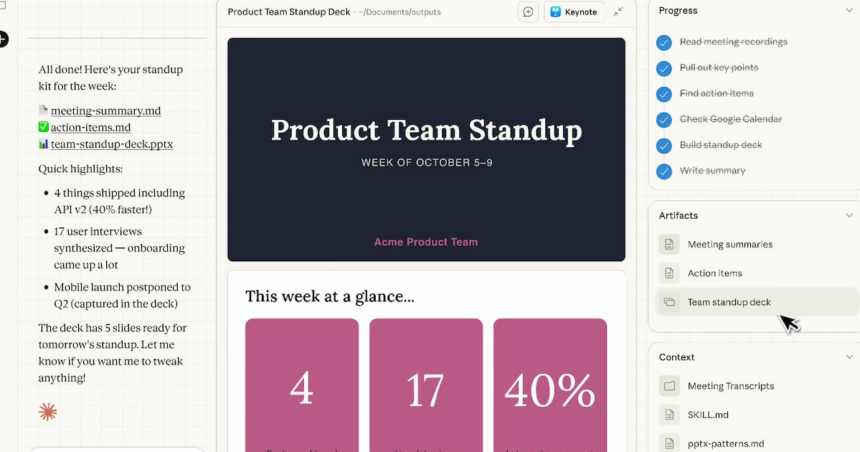Open the meeting-summary.md link
This screenshot has width=860, height=452.
105,111
